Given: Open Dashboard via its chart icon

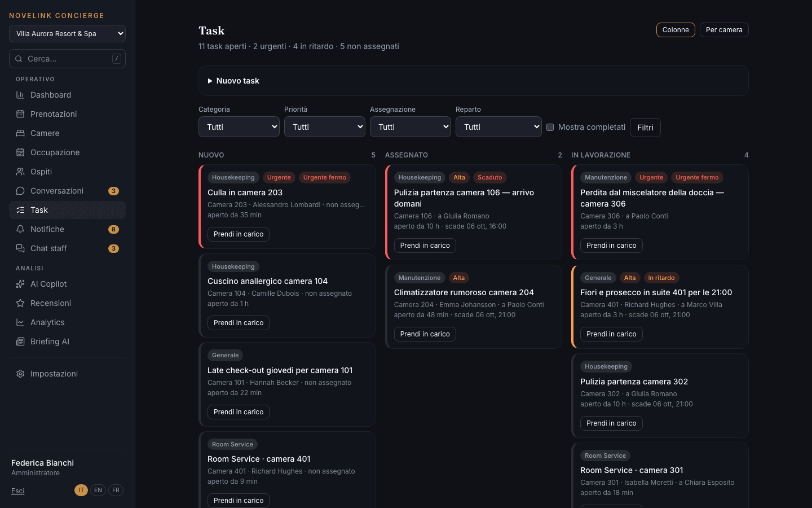Looking at the screenshot, I should click(20, 95).
